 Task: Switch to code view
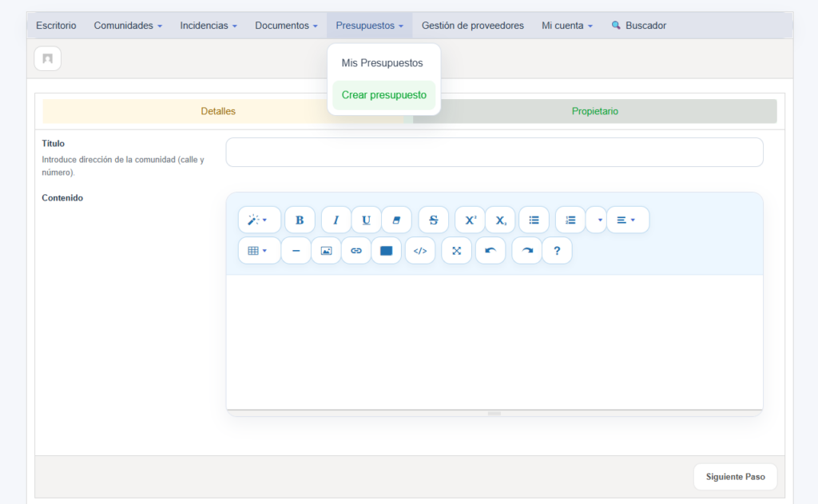420,251
